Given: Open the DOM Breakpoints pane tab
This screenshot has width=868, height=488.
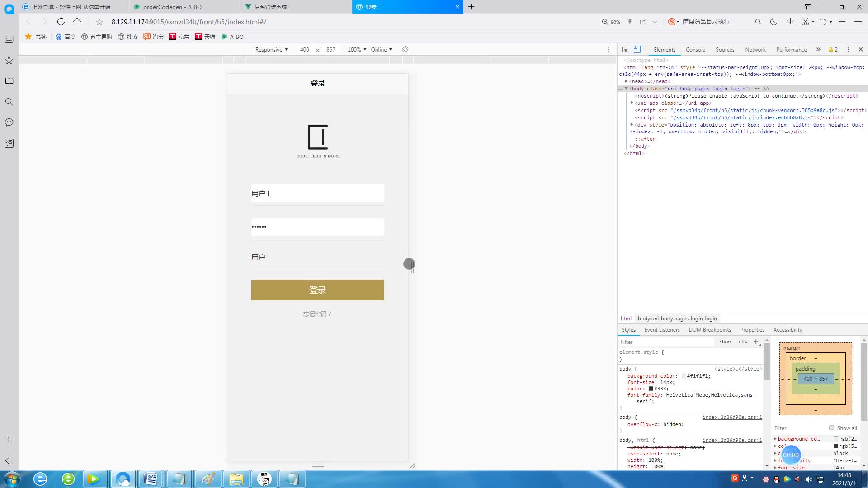Looking at the screenshot, I should (710, 330).
